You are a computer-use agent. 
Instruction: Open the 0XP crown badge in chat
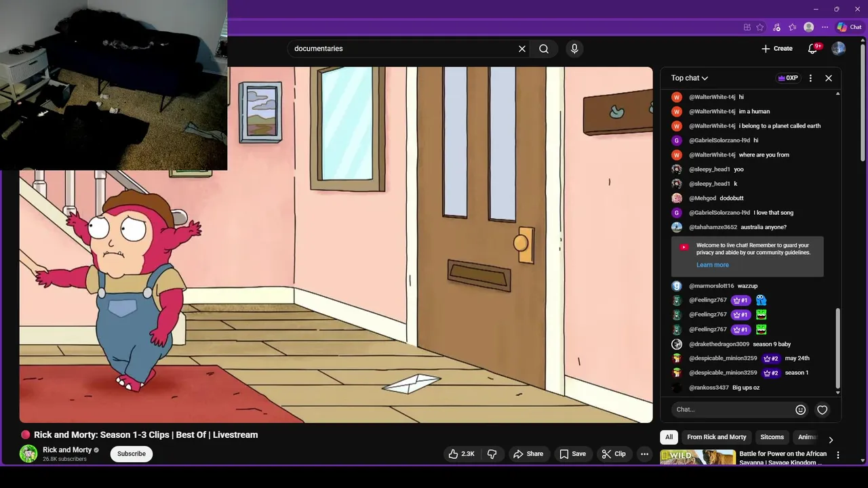click(x=788, y=78)
